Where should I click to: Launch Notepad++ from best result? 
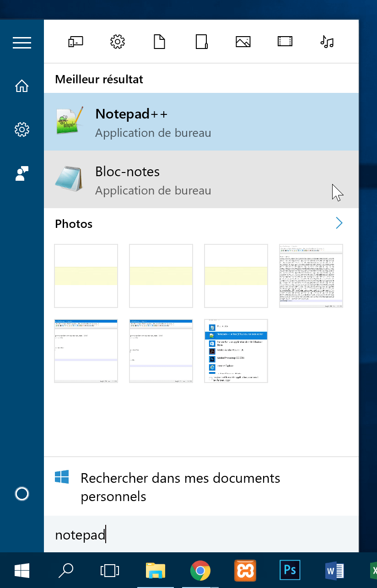201,122
